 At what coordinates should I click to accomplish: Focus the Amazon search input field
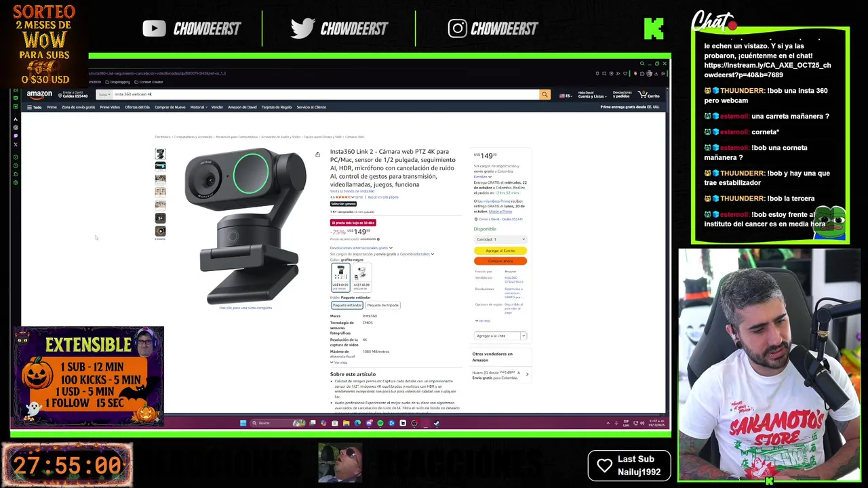[x=325, y=95]
